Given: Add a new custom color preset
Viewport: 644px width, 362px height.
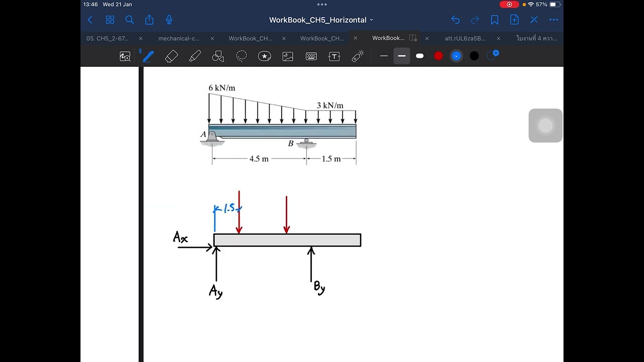Looking at the screenshot, I should (493, 55).
